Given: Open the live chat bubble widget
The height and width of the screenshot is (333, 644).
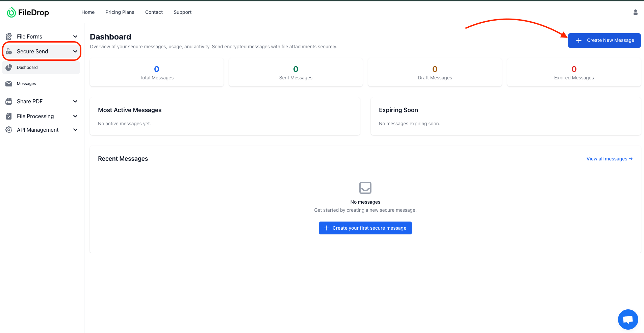Looking at the screenshot, I should pos(628,319).
